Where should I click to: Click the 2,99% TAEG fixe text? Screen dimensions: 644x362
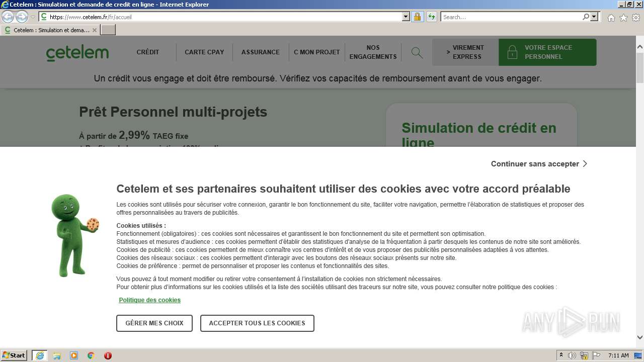[x=153, y=135]
